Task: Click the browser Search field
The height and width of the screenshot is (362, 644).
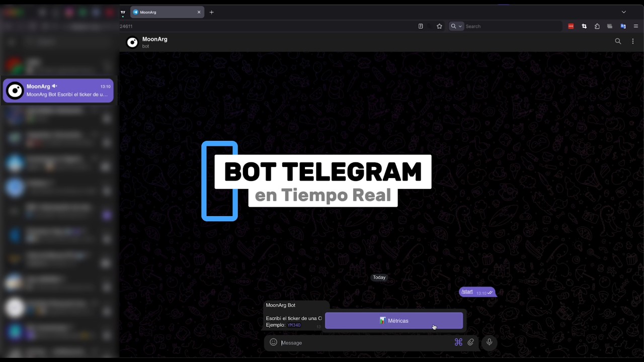Action: pyautogui.click(x=512, y=26)
